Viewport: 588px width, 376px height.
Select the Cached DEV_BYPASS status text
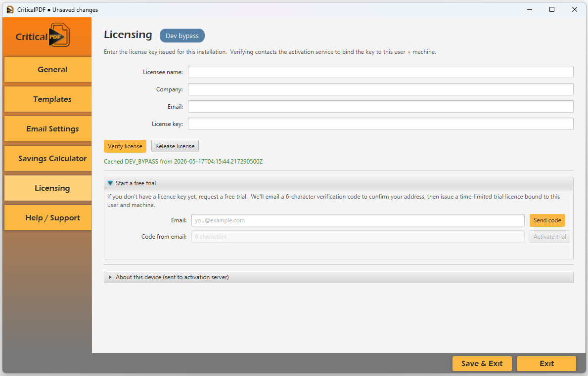[183, 162]
